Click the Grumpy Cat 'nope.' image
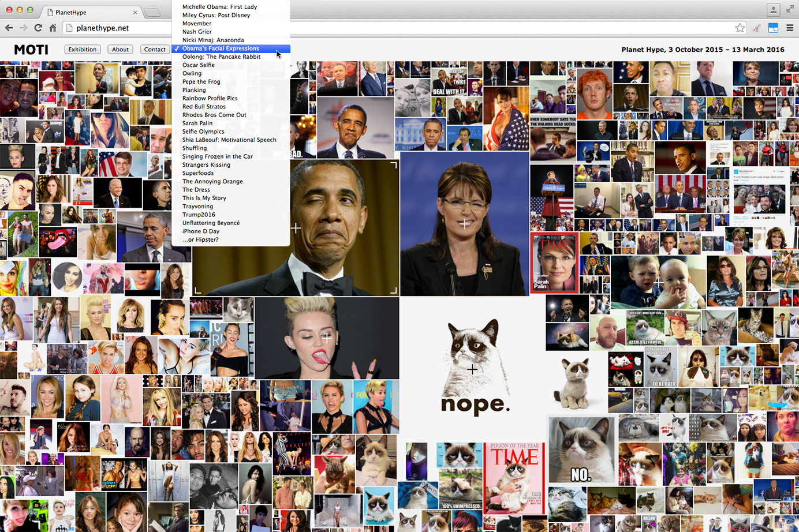 tap(473, 367)
